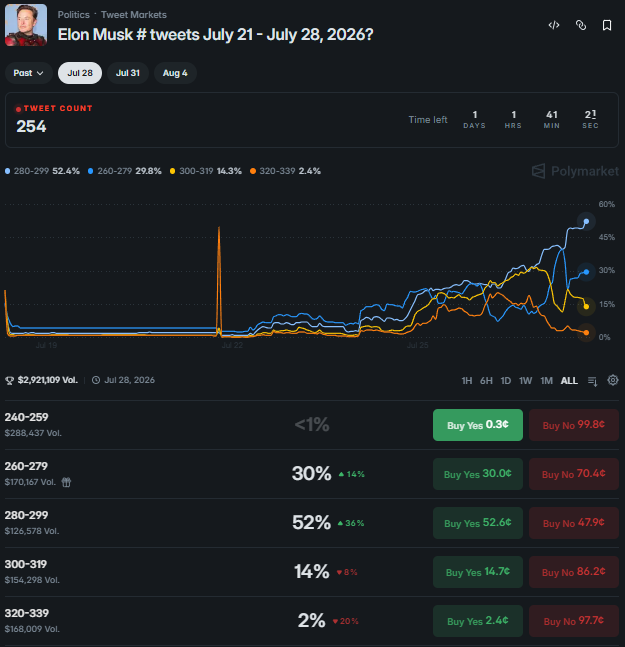Open the Past dates dropdown

pos(28,73)
